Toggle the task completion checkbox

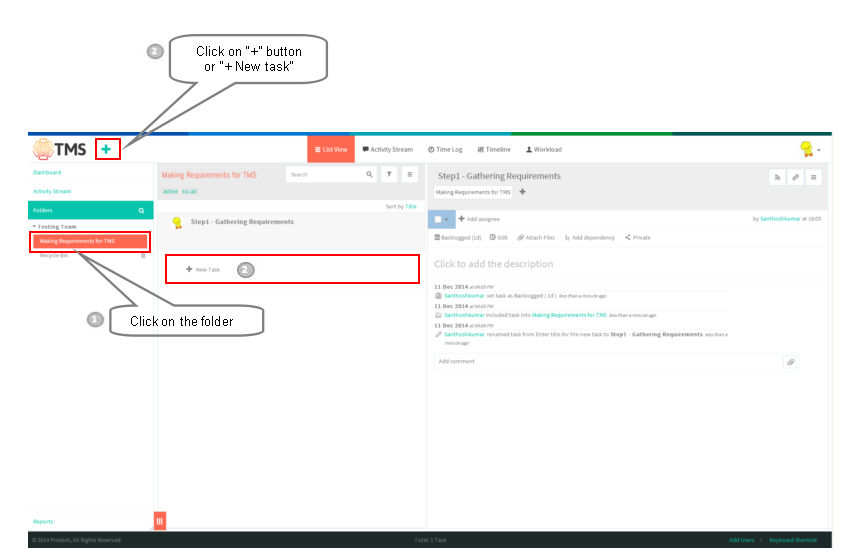point(438,219)
